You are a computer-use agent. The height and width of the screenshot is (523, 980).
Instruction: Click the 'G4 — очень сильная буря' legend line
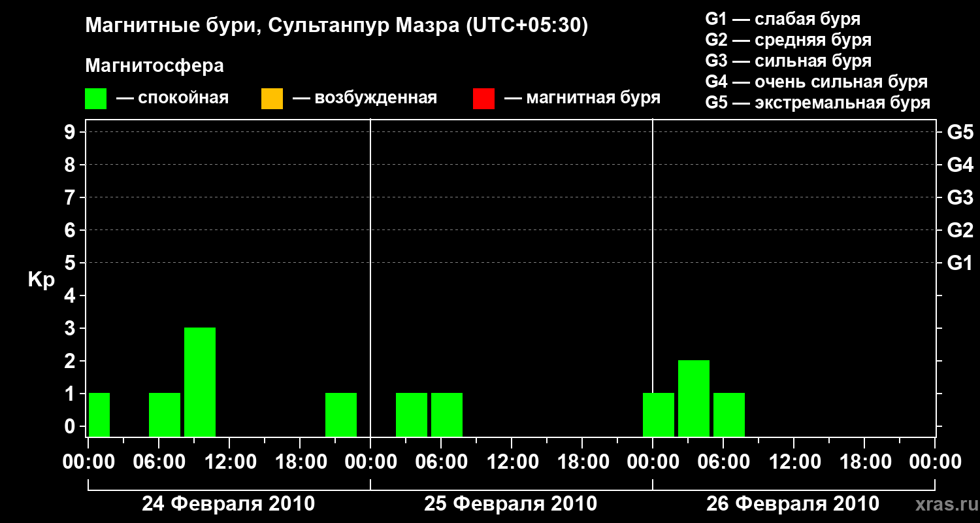coord(817,82)
